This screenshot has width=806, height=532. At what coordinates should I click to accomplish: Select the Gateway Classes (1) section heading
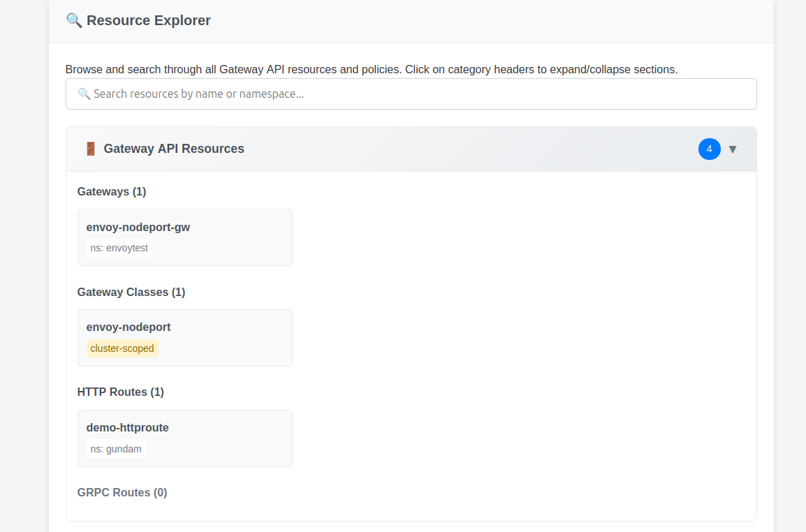coord(131,292)
